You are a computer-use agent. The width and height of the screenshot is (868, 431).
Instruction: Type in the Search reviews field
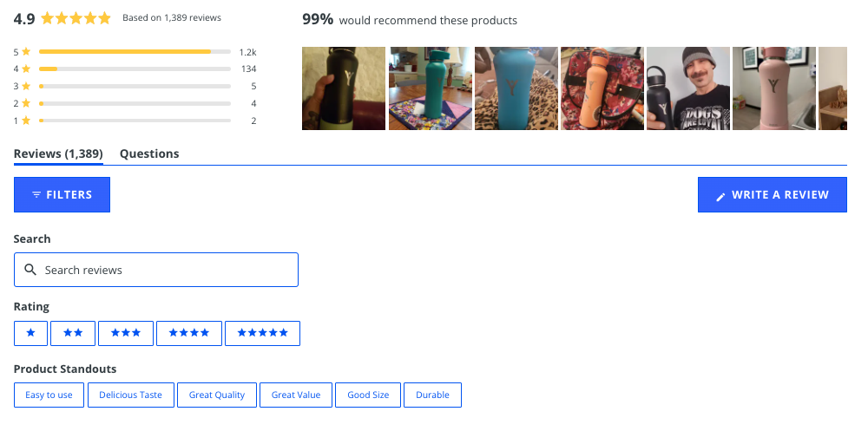(x=165, y=270)
